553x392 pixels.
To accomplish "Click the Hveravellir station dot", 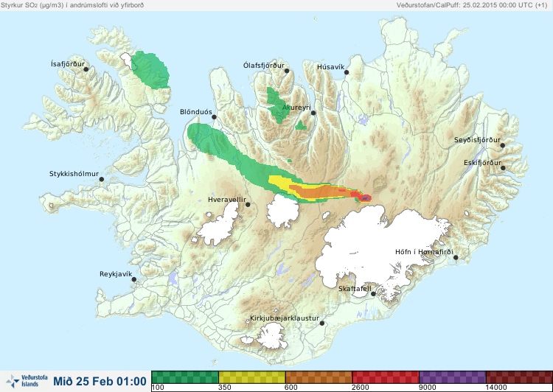I will 248,204.
